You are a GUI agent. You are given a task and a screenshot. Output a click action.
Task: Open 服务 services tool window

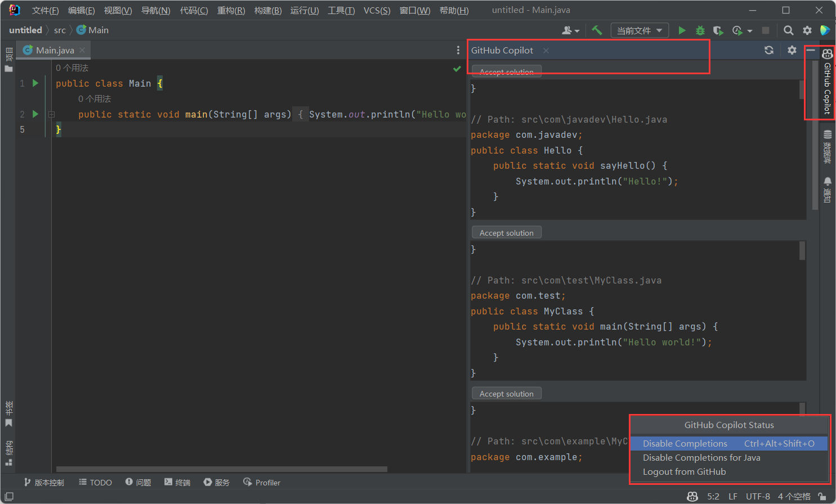click(217, 483)
